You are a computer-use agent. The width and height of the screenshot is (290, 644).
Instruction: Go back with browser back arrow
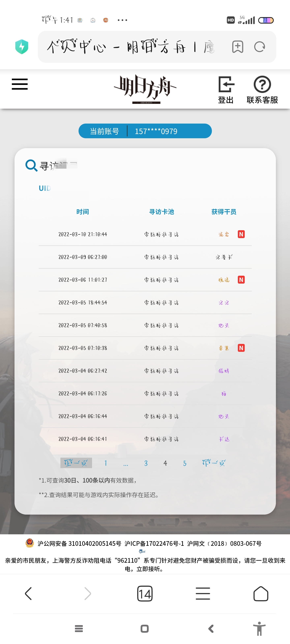pyautogui.click(x=28, y=593)
